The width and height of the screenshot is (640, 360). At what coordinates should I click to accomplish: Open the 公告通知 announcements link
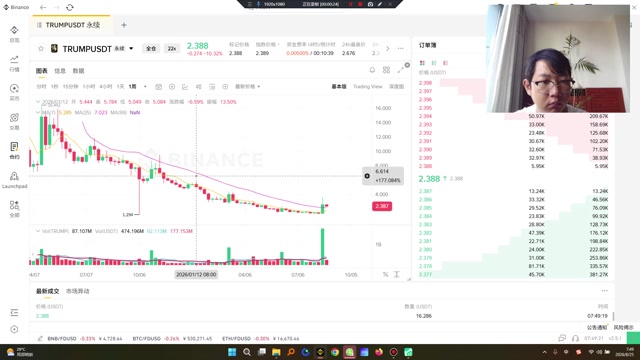pos(597,327)
